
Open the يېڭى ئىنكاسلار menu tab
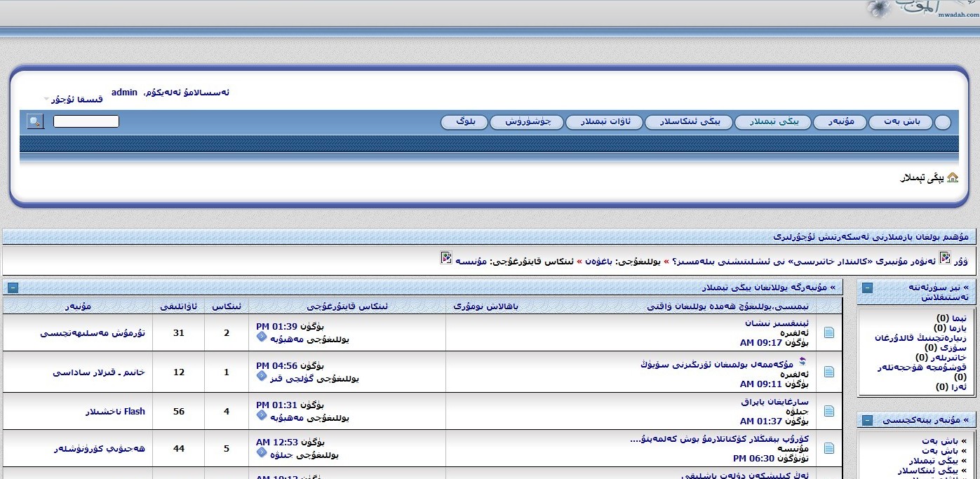tap(688, 122)
